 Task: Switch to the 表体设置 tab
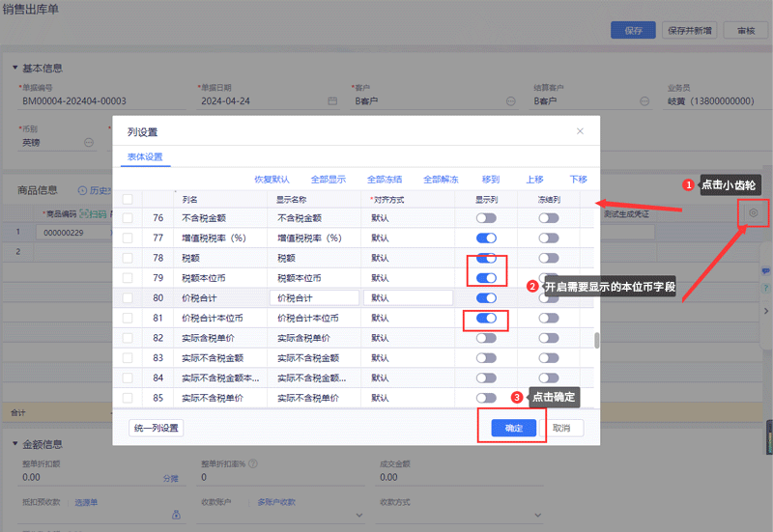click(145, 156)
